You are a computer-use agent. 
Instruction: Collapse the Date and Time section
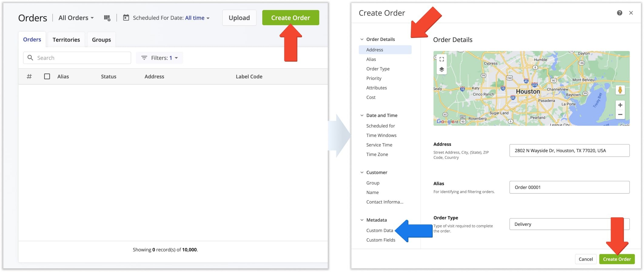362,115
